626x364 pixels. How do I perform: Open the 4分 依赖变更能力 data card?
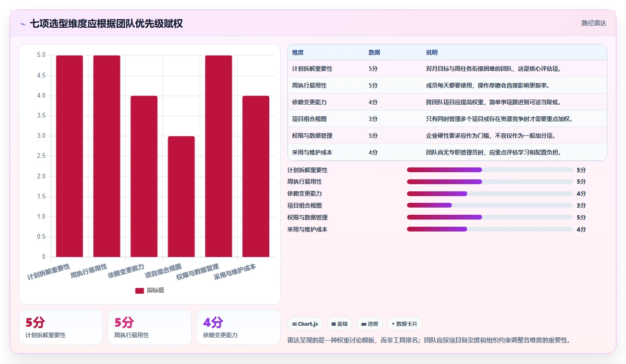pyautogui.click(x=239, y=327)
